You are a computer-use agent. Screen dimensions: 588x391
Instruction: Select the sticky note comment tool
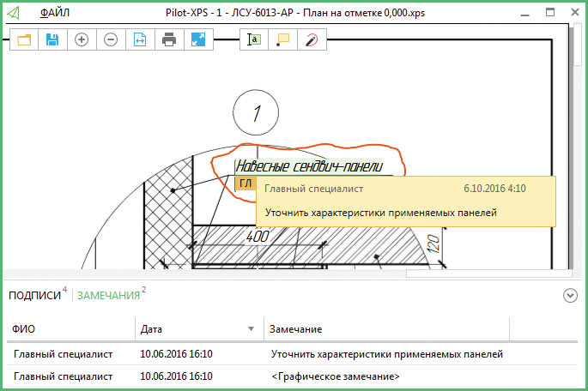coord(282,39)
